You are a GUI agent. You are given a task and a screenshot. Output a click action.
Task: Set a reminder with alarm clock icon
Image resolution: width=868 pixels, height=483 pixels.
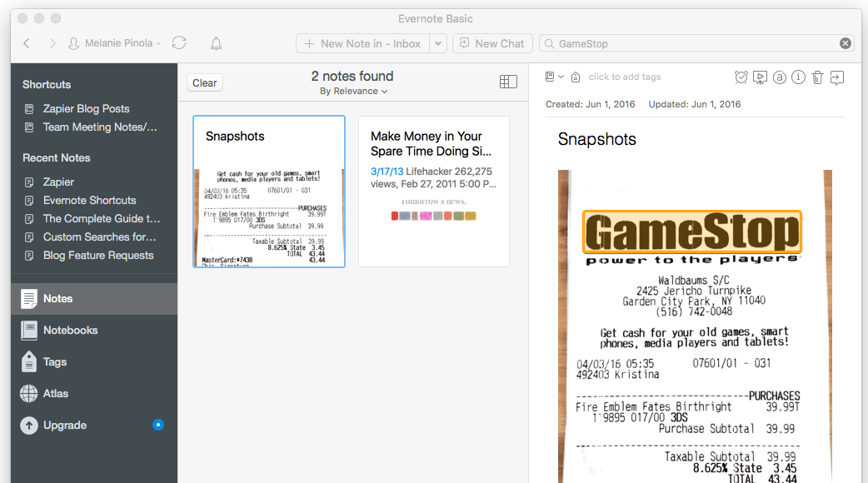741,77
